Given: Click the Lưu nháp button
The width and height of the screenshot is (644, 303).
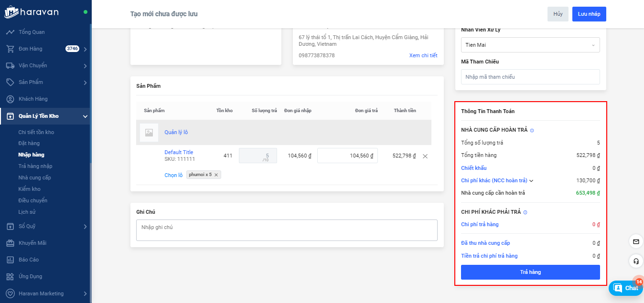Looking at the screenshot, I should (589, 14).
